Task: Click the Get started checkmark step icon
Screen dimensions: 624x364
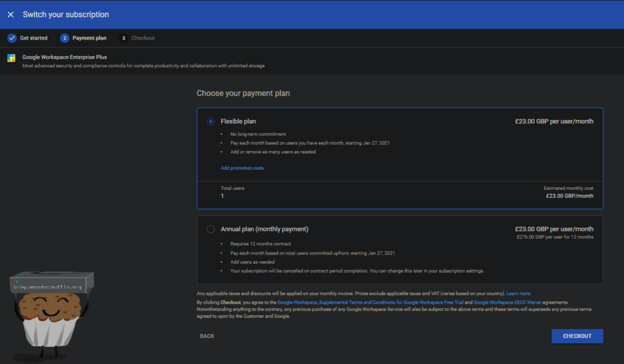Action: [x=12, y=38]
